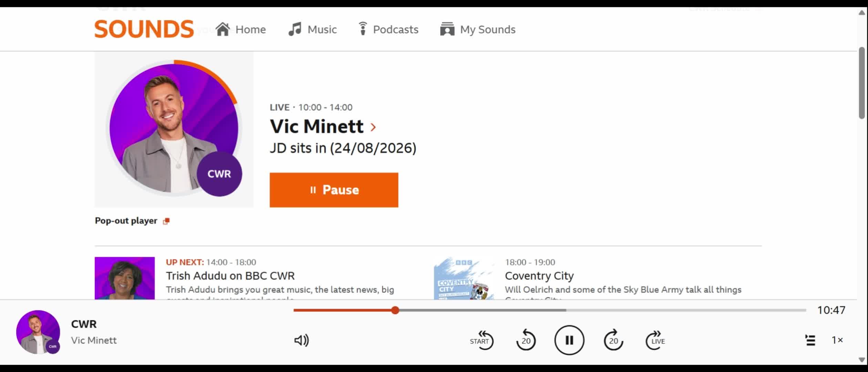
Task: Jump back to programme START
Action: point(482,340)
